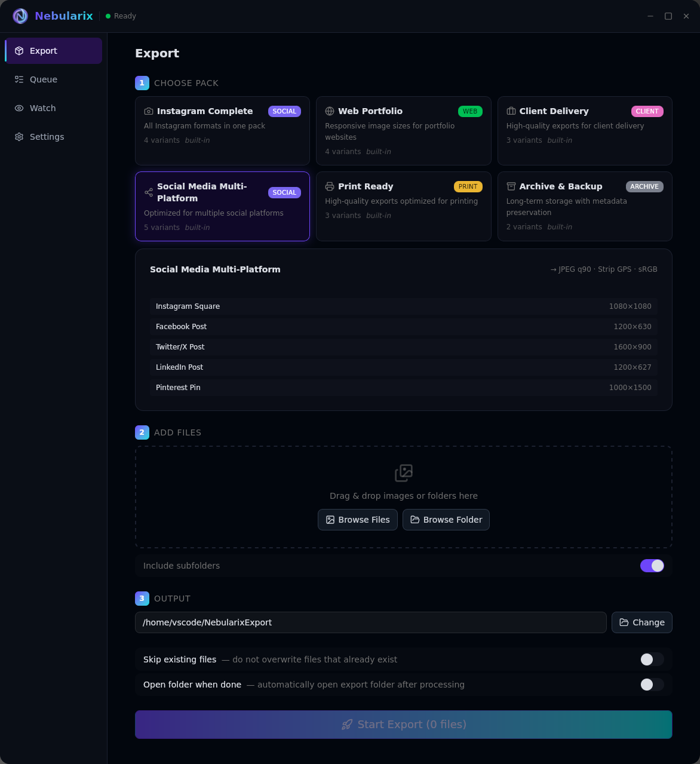Click the Nebularix logo icon
The image size is (700, 764).
coord(20,16)
